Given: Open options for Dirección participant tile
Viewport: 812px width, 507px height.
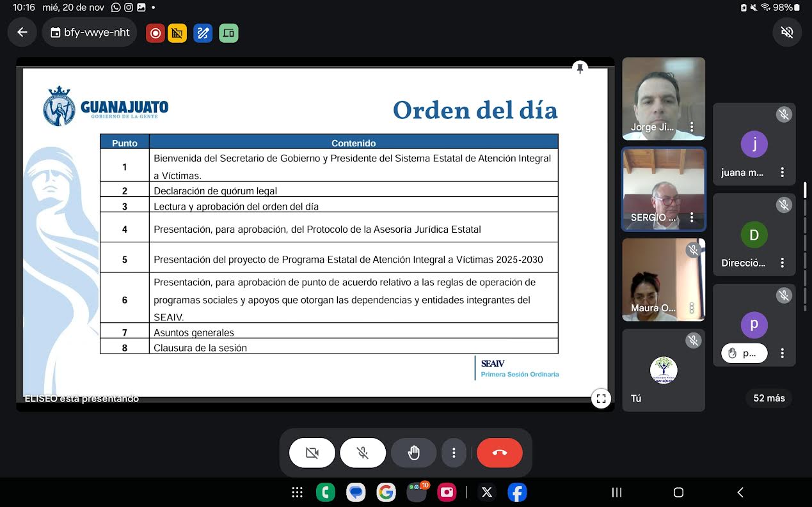Looking at the screenshot, I should (782, 263).
